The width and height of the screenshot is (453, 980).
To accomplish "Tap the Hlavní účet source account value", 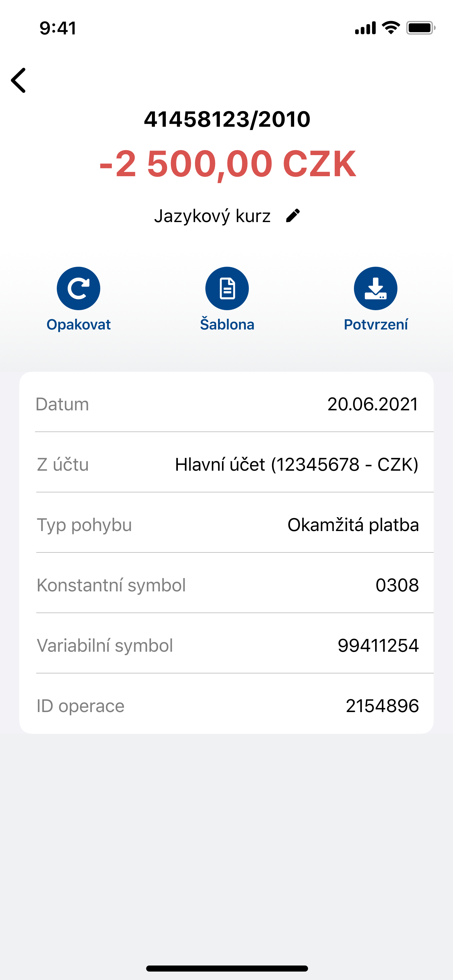I will 297,465.
